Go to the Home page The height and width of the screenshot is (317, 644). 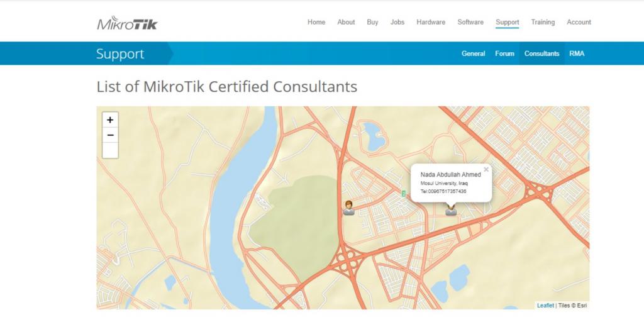(x=316, y=22)
